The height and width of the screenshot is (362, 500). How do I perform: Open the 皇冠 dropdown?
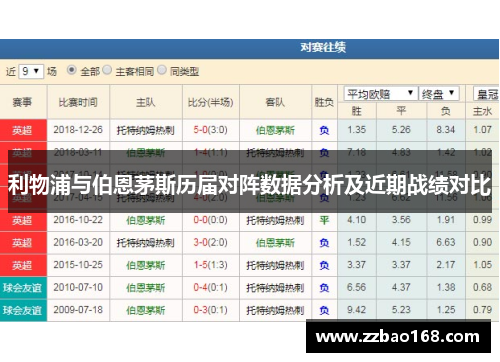pyautogui.click(x=486, y=94)
